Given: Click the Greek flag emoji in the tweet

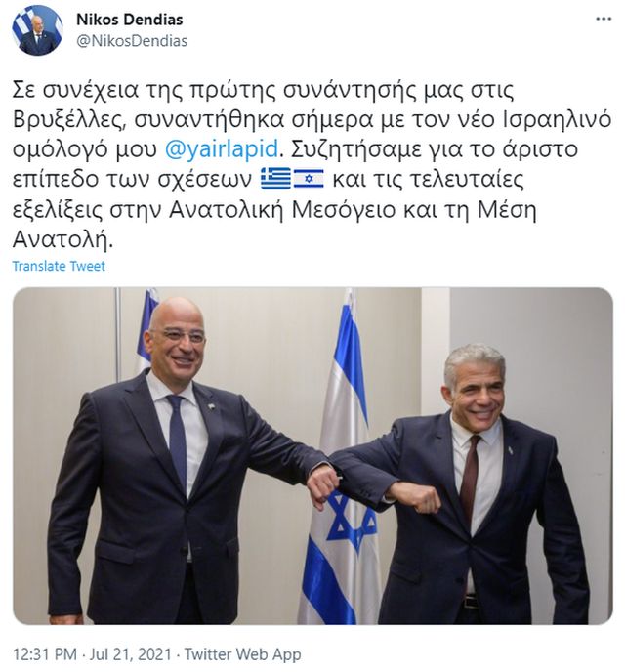Looking at the screenshot, I should click(x=275, y=179).
